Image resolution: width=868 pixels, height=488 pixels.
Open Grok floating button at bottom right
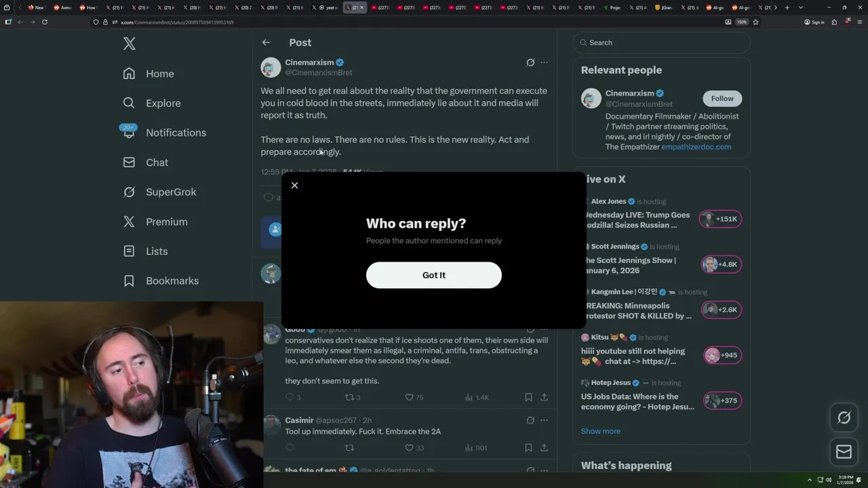pyautogui.click(x=844, y=418)
